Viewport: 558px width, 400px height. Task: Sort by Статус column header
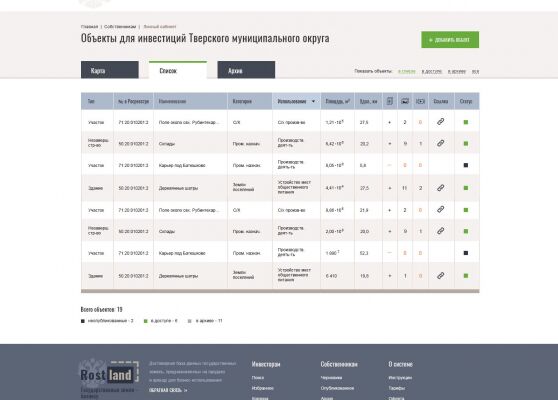tap(466, 101)
